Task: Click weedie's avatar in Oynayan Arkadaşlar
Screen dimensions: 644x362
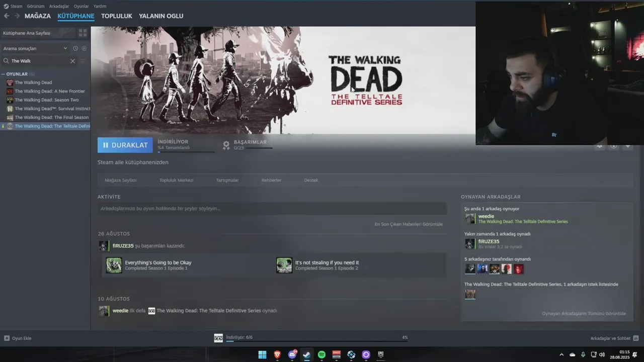Action: (x=470, y=219)
